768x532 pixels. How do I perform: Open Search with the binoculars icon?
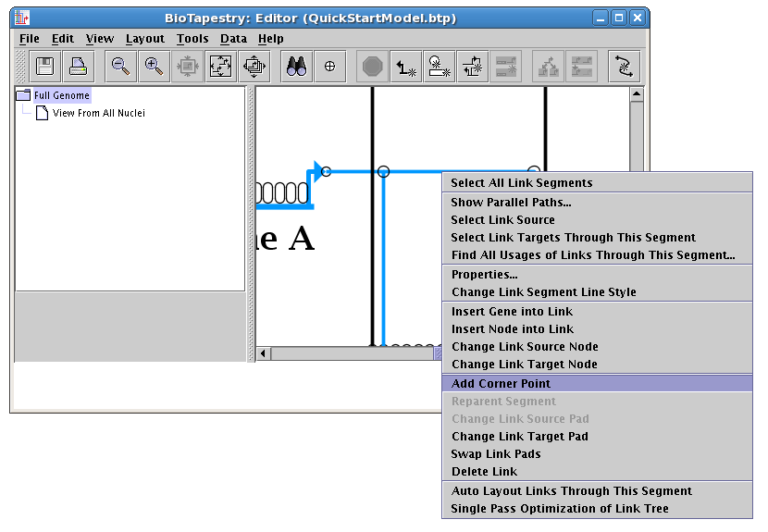(296, 66)
